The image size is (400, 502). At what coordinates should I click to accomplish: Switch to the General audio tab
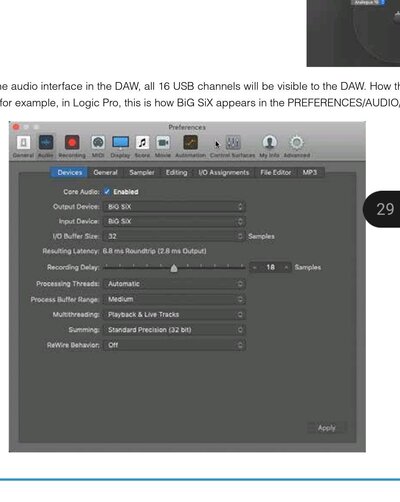[106, 172]
